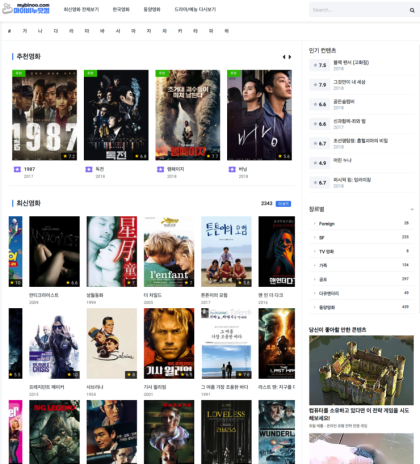This screenshot has width=420, height=464.
Task: Open the 1987 movie poster
Action: click(x=45, y=115)
